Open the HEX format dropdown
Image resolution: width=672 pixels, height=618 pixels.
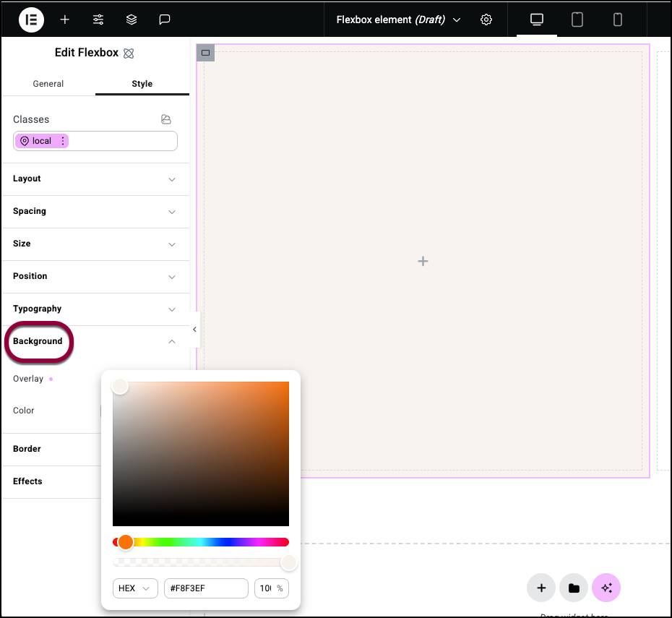pos(135,588)
